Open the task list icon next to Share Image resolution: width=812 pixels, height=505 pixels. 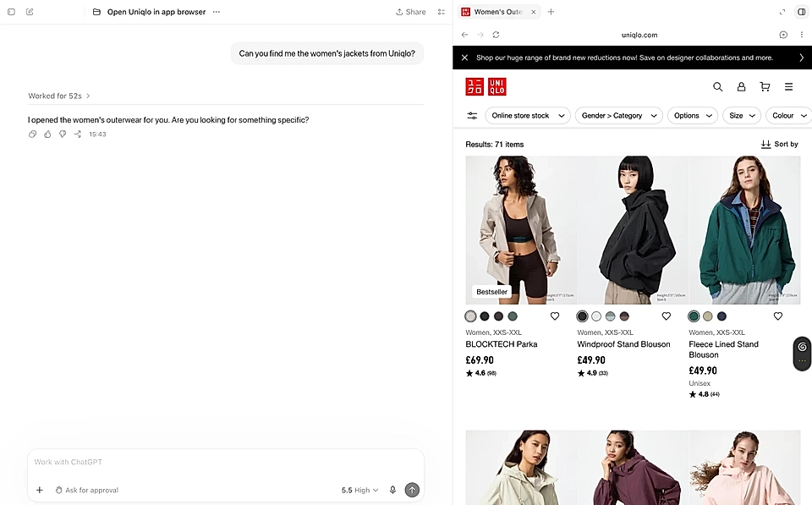(x=442, y=12)
